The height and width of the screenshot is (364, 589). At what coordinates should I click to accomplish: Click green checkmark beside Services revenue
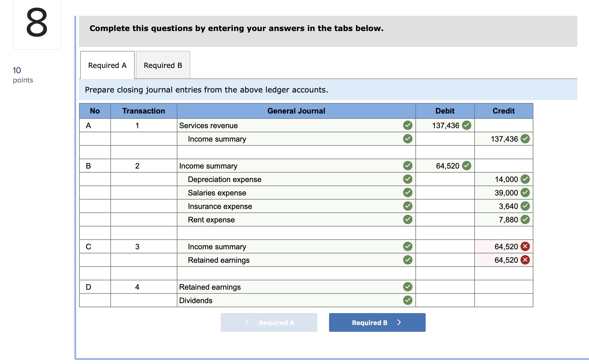[x=407, y=125]
